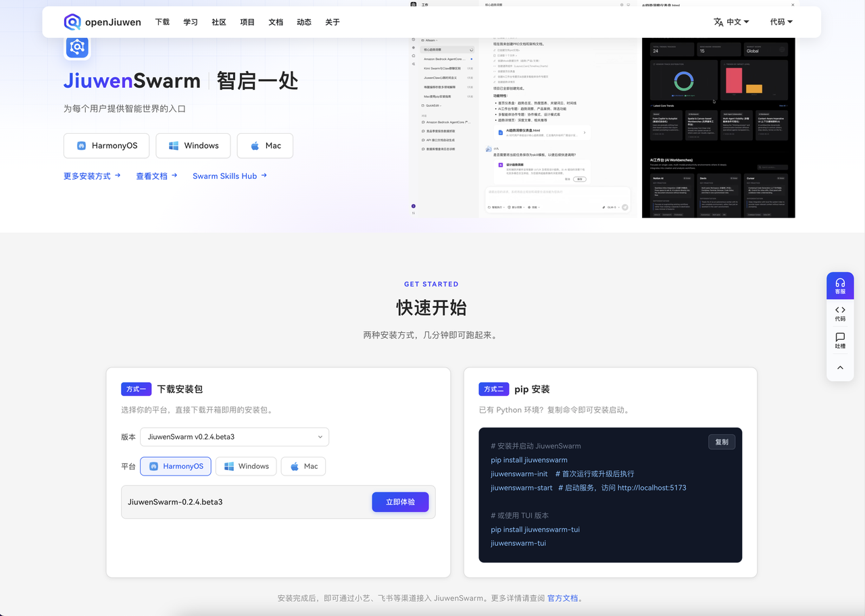Open 客服 support in the floating sidebar
Viewport: 865px width, 616px height.
[840, 286]
